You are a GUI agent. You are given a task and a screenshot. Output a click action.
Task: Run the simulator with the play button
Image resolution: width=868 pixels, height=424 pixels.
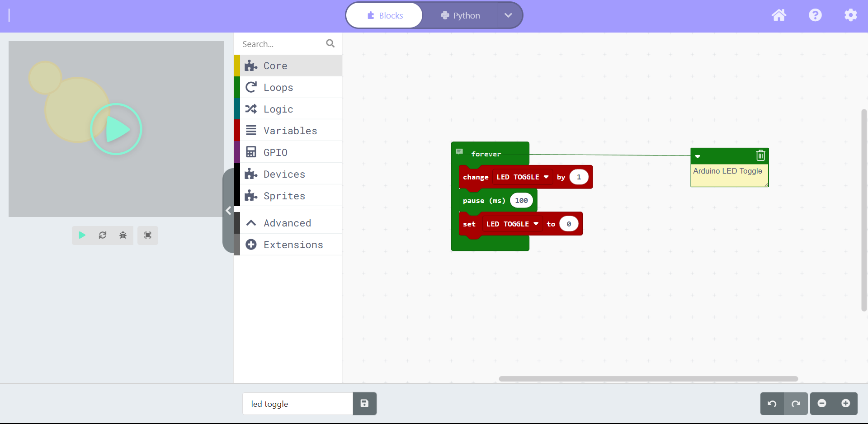[x=82, y=235]
